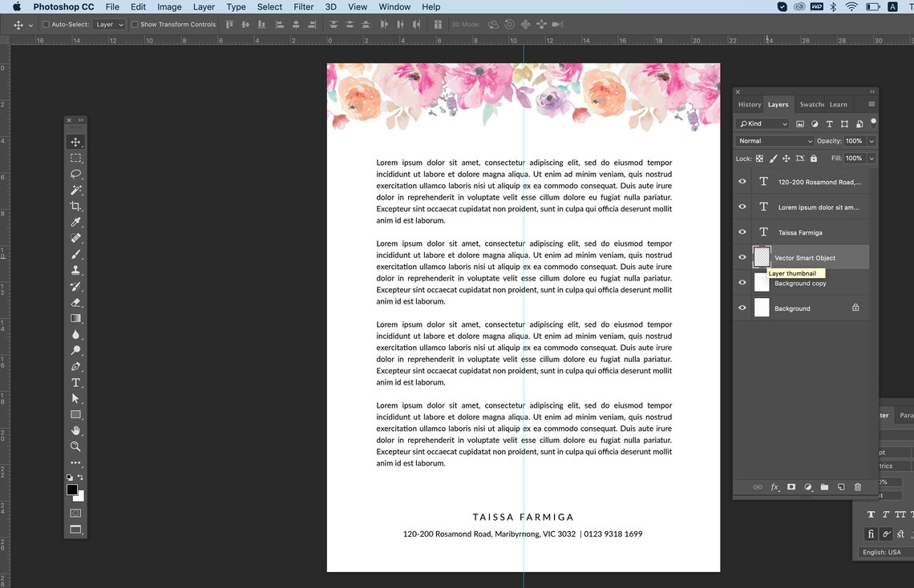Click the Lock transparent pixels icon
This screenshot has height=588, width=914.
click(758, 158)
